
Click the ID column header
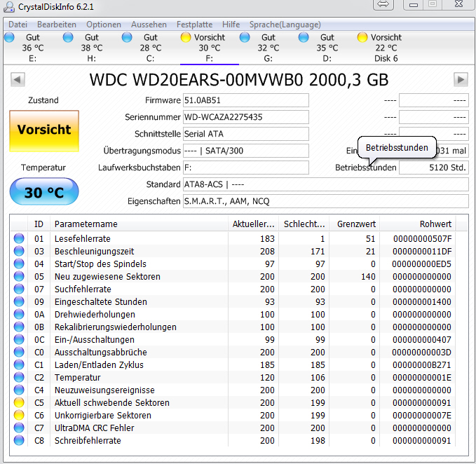[x=39, y=224]
